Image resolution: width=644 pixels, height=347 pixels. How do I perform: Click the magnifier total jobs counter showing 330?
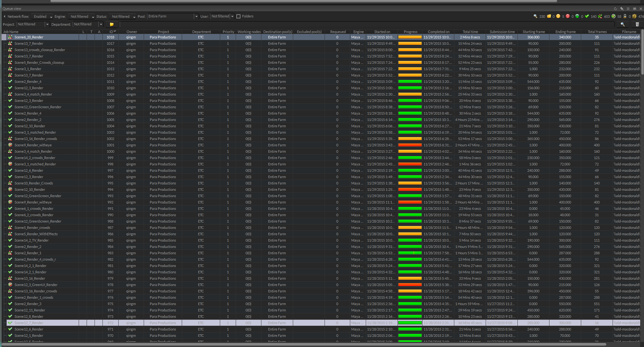pyautogui.click(x=536, y=16)
